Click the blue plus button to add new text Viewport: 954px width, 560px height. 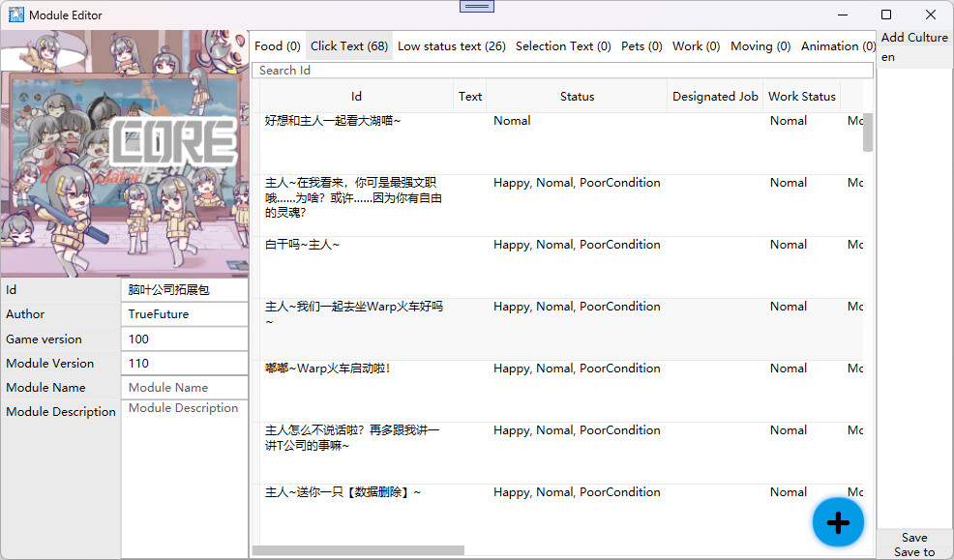click(838, 522)
